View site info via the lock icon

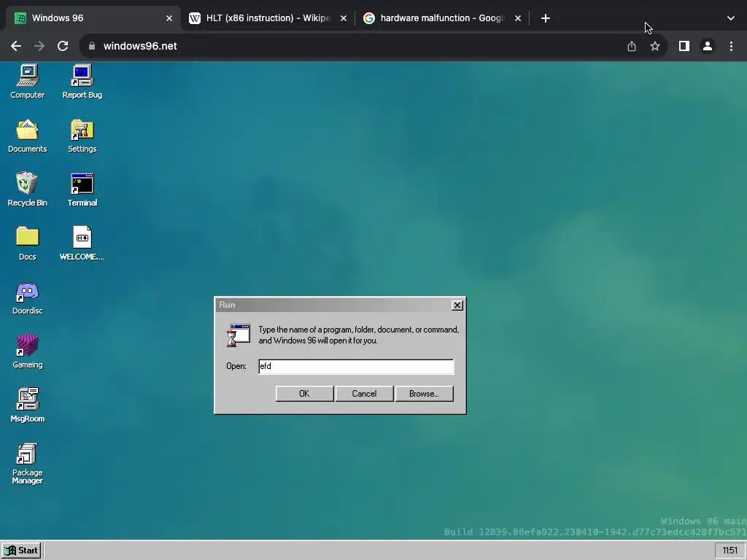[92, 46]
